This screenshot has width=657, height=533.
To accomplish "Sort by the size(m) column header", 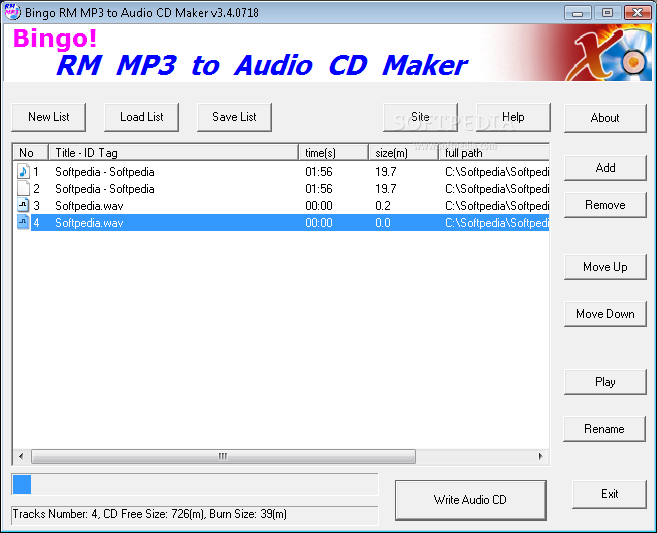I will pyautogui.click(x=404, y=153).
